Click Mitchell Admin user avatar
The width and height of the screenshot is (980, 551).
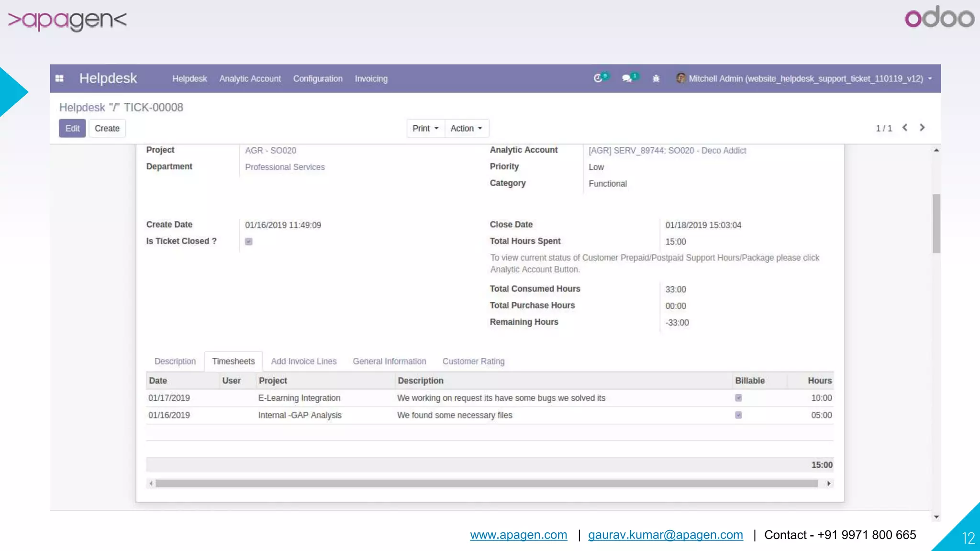[x=680, y=78]
